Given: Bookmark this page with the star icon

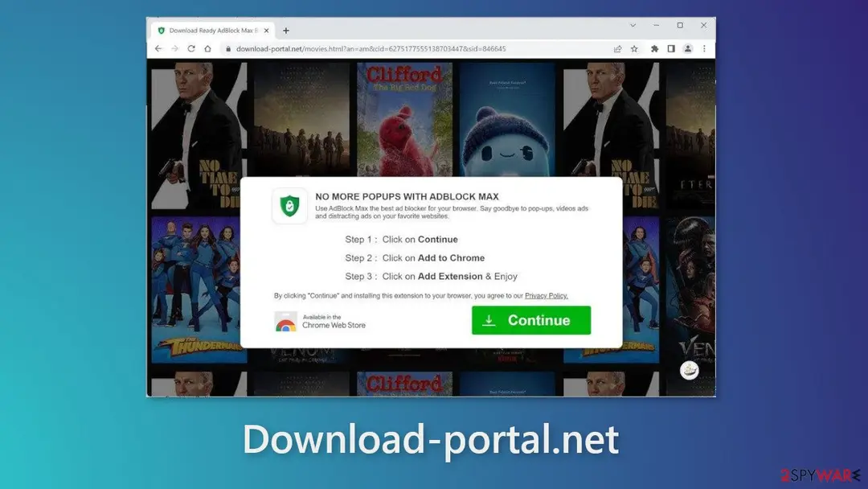Looking at the screenshot, I should click(634, 49).
